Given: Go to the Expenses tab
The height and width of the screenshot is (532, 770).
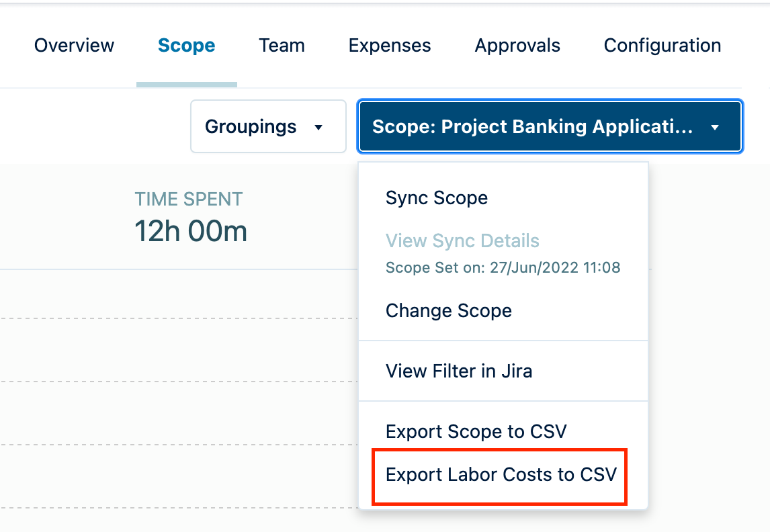Looking at the screenshot, I should click(390, 46).
